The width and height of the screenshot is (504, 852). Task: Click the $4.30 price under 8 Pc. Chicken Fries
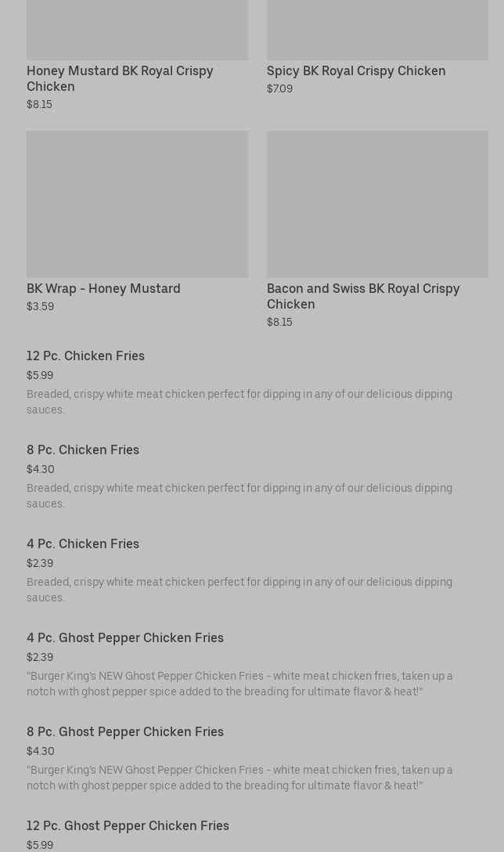[x=41, y=469]
